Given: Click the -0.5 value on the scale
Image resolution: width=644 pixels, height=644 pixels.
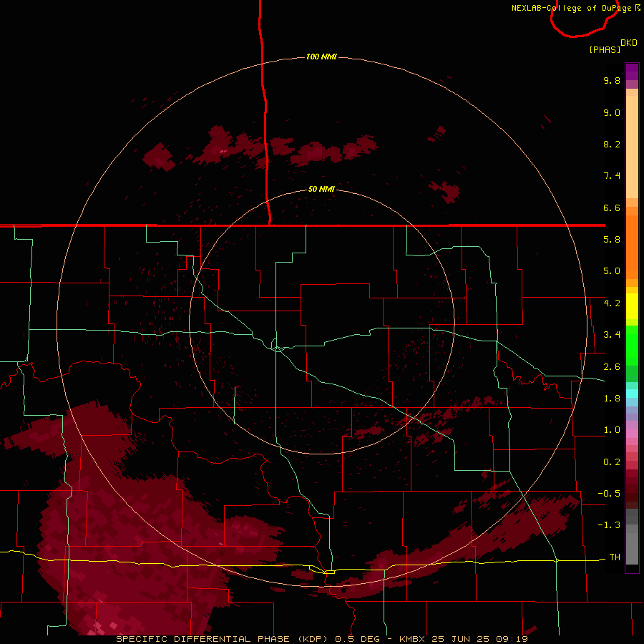Looking at the screenshot, I should pyautogui.click(x=609, y=494).
